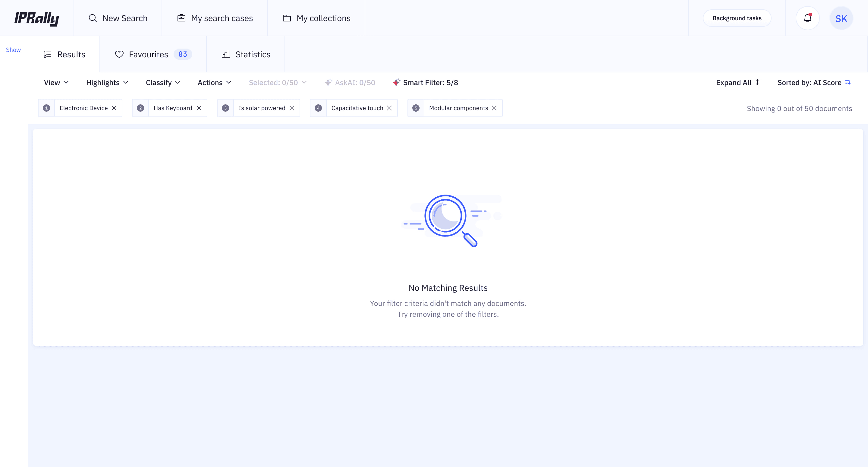
Task: Remove the Has Keyboard filter chip
Action: point(199,108)
